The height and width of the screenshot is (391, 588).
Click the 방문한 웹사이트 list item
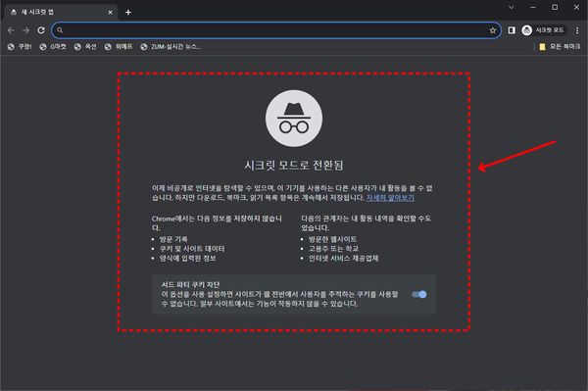(332, 239)
